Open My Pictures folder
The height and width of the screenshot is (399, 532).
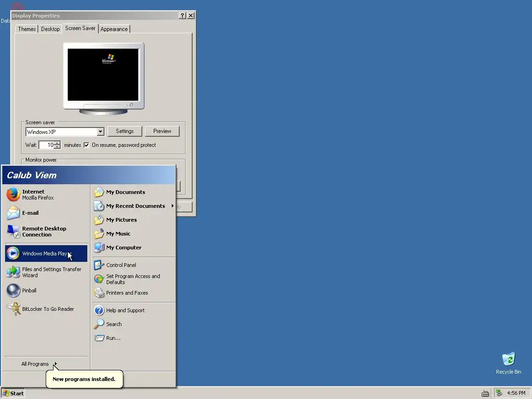tap(133, 220)
